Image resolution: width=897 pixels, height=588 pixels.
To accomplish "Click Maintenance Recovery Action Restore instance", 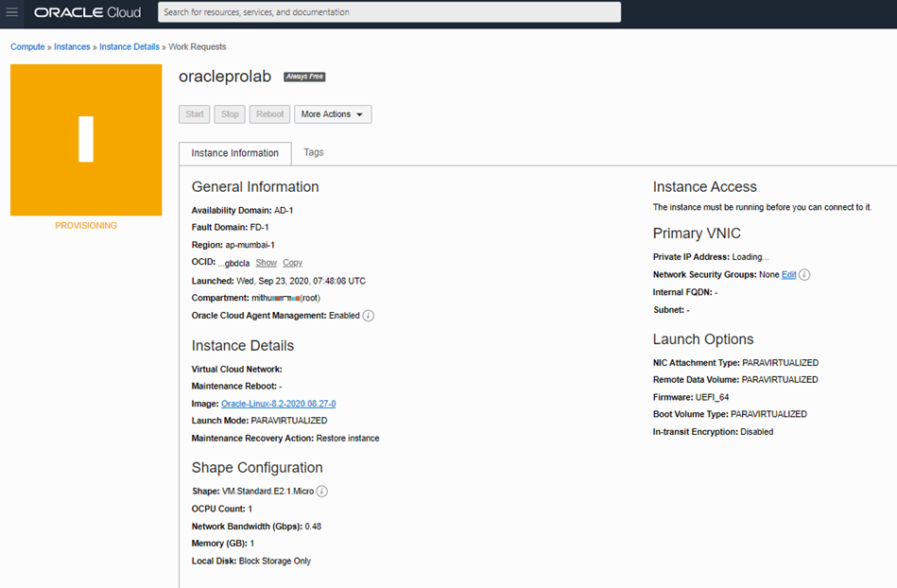I will (348, 438).
